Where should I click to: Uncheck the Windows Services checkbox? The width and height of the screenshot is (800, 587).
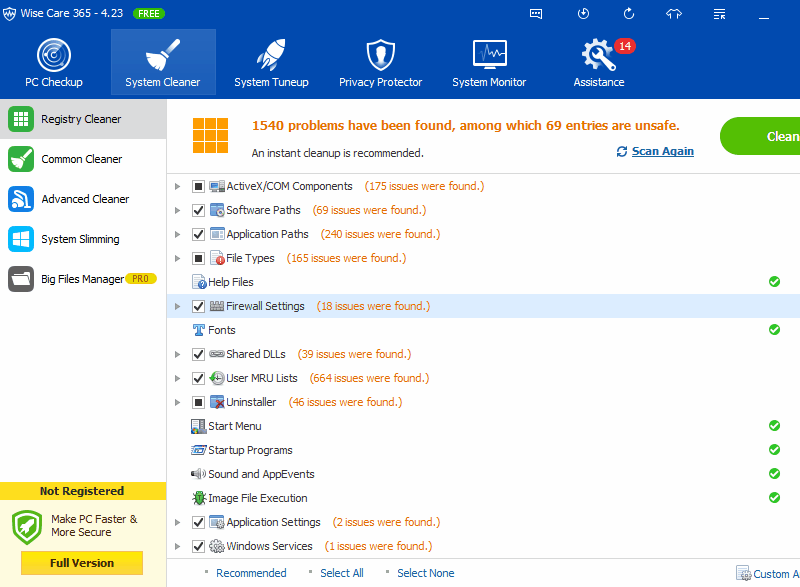click(x=198, y=546)
